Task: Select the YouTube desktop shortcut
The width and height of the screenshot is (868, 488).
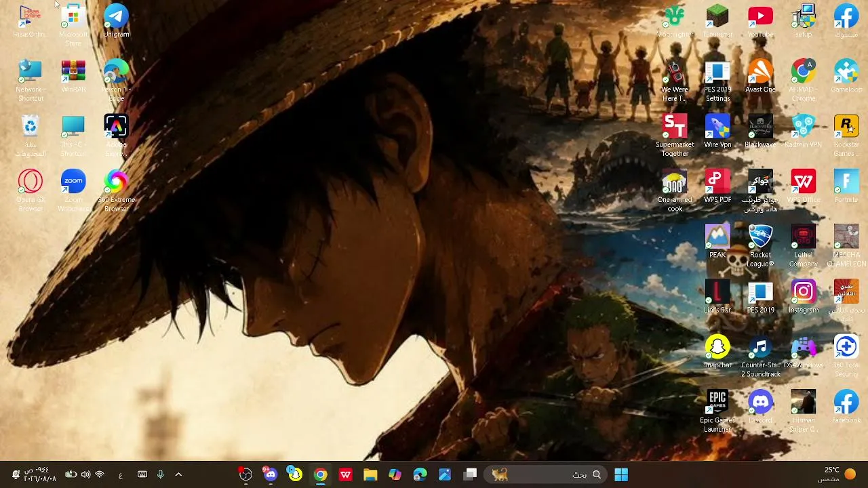Action: tap(760, 21)
